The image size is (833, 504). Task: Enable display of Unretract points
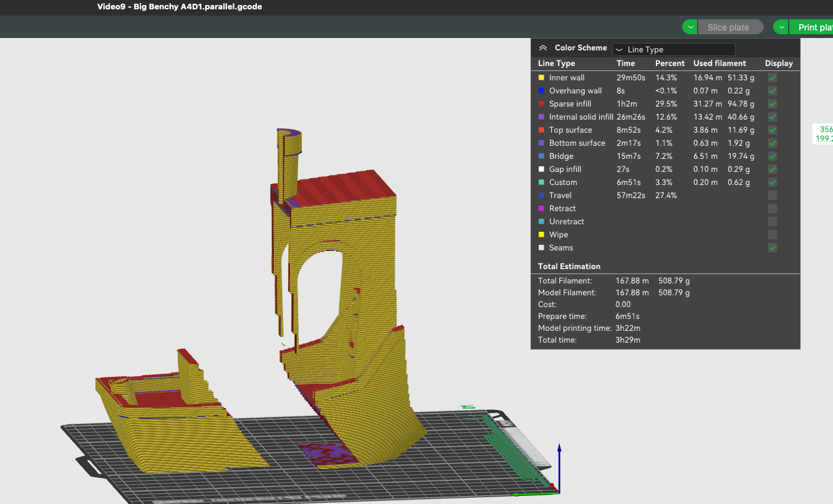[773, 222]
